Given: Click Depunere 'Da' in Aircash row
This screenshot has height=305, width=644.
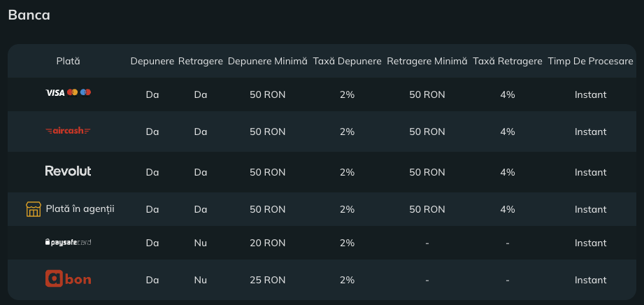Looking at the screenshot, I should point(152,132).
